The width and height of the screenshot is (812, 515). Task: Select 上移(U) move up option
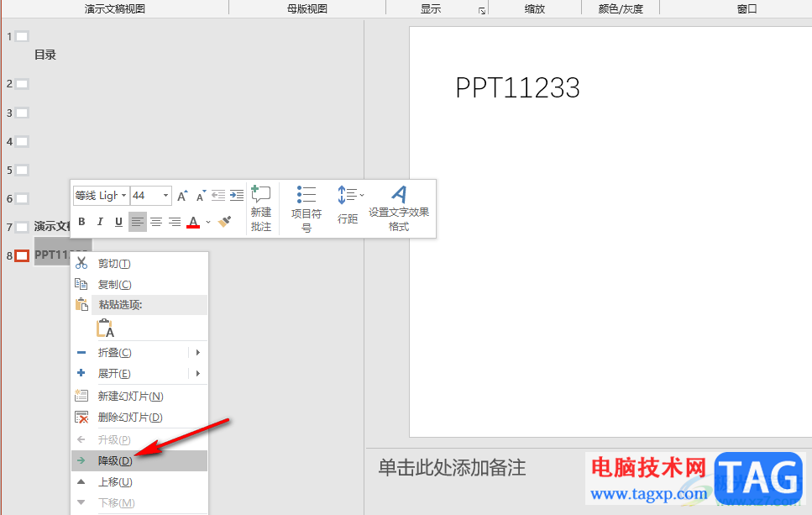(x=139, y=482)
